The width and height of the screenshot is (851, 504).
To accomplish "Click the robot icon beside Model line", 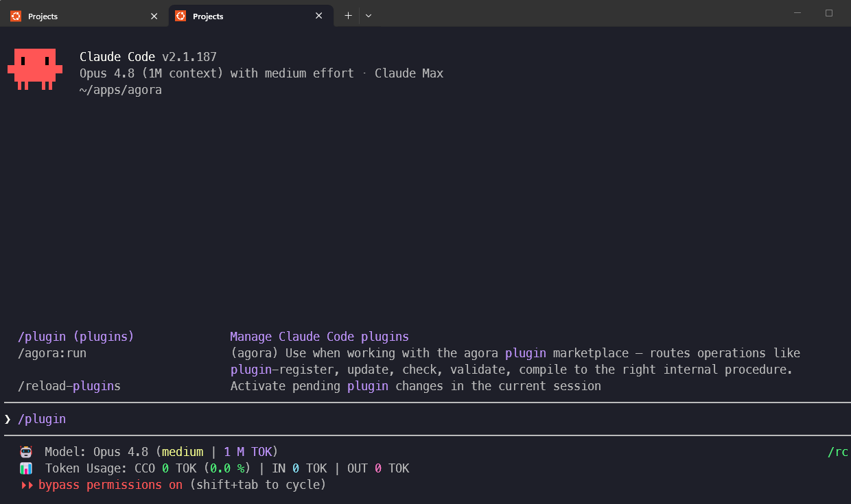I will click(26, 452).
